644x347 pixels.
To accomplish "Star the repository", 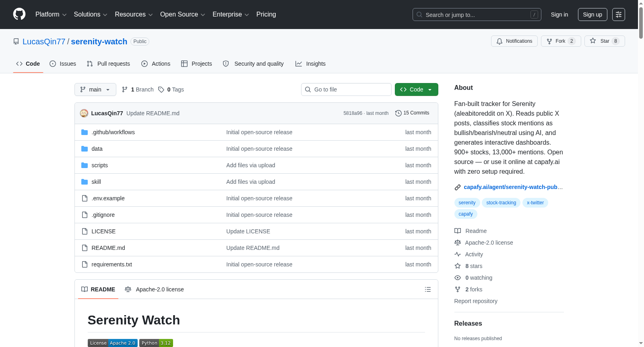I will pos(604,41).
